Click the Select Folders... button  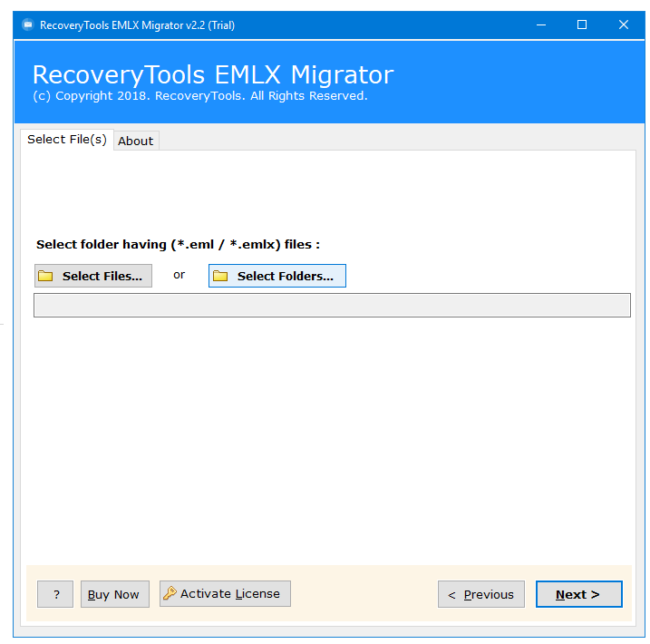pos(276,276)
